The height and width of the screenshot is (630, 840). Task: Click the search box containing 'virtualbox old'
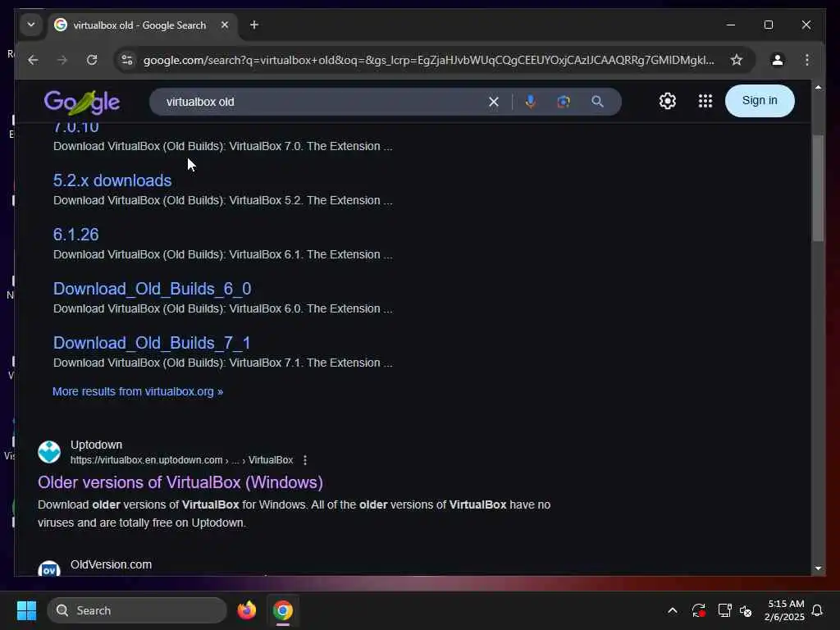pos(322,102)
